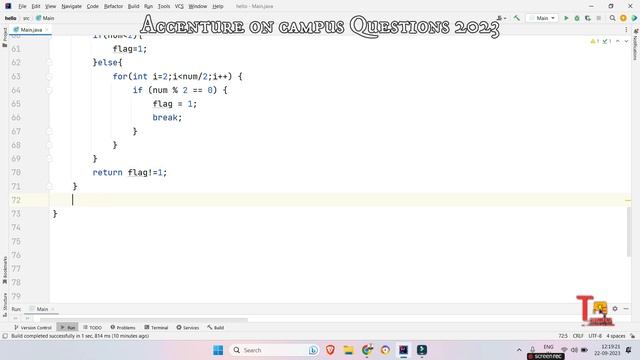Image resolution: width=640 pixels, height=360 pixels.
Task: Build project with the hammer icon
Action: click(517, 18)
